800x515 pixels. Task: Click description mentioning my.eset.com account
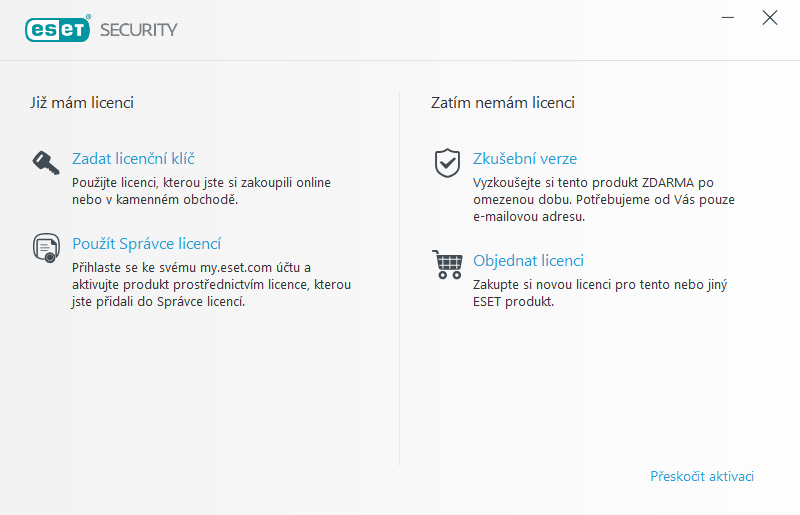210,285
